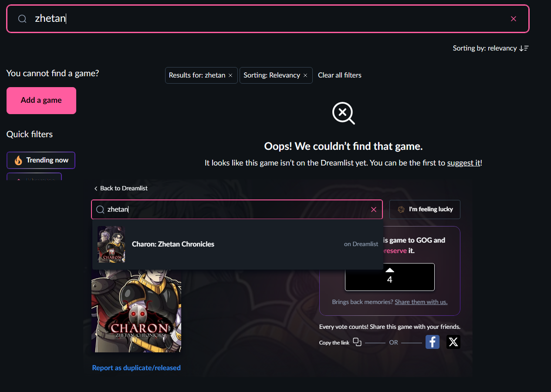Click the dice icon on 'I'm feeling lucky'
551x392 pixels.
(401, 210)
